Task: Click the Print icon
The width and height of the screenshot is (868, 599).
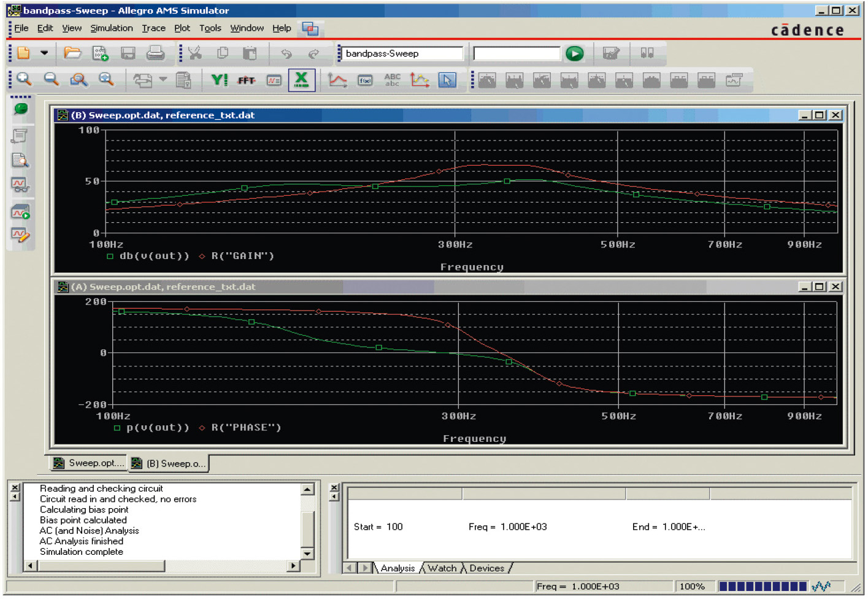Action: [x=156, y=53]
